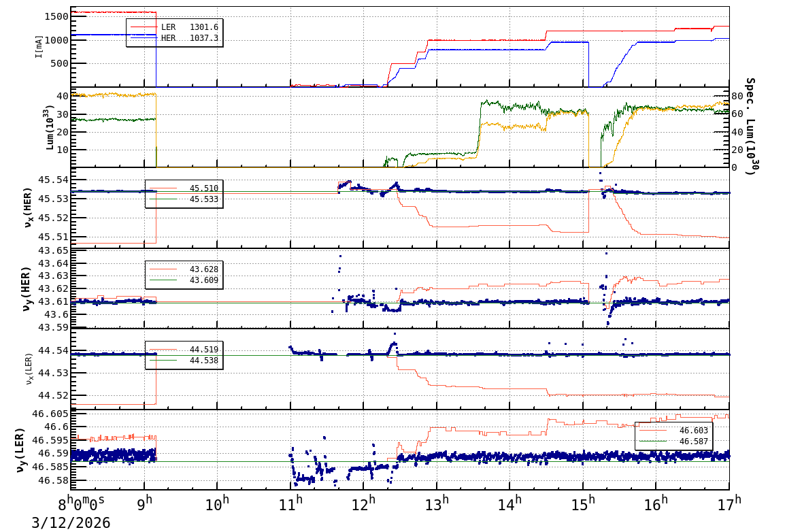Click the I[mA] axis label
Screen dimensions: 785x532
pyautogui.click(x=39, y=46)
